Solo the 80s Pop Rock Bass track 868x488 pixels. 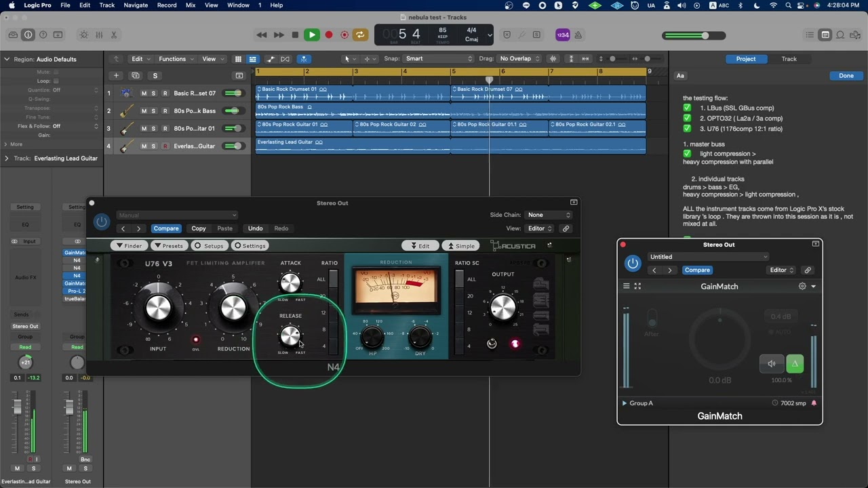pyautogui.click(x=154, y=110)
